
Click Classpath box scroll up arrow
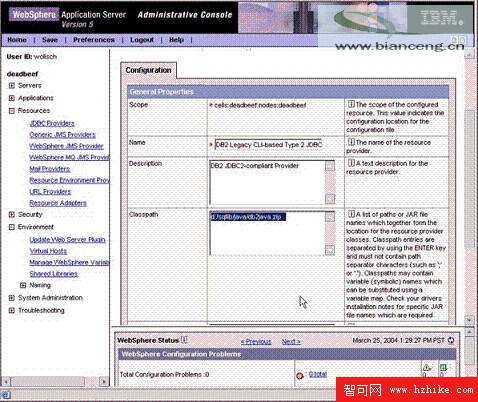330,216
